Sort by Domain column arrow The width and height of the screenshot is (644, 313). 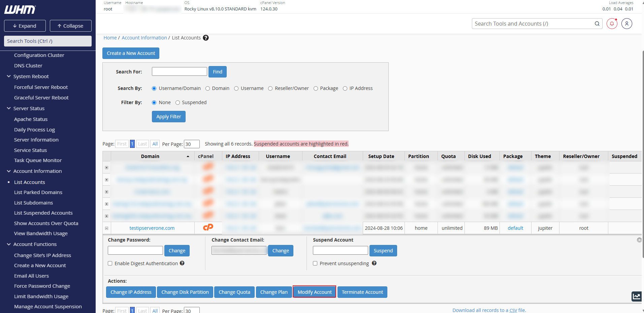click(188, 156)
